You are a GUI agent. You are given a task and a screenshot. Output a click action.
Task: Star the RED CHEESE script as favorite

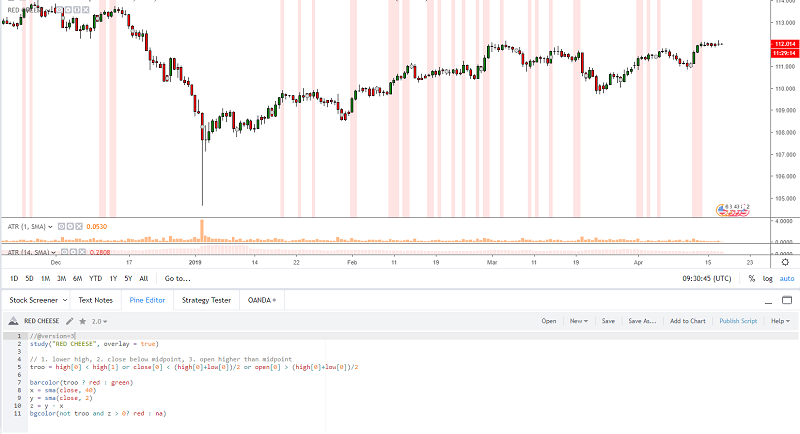(83, 321)
